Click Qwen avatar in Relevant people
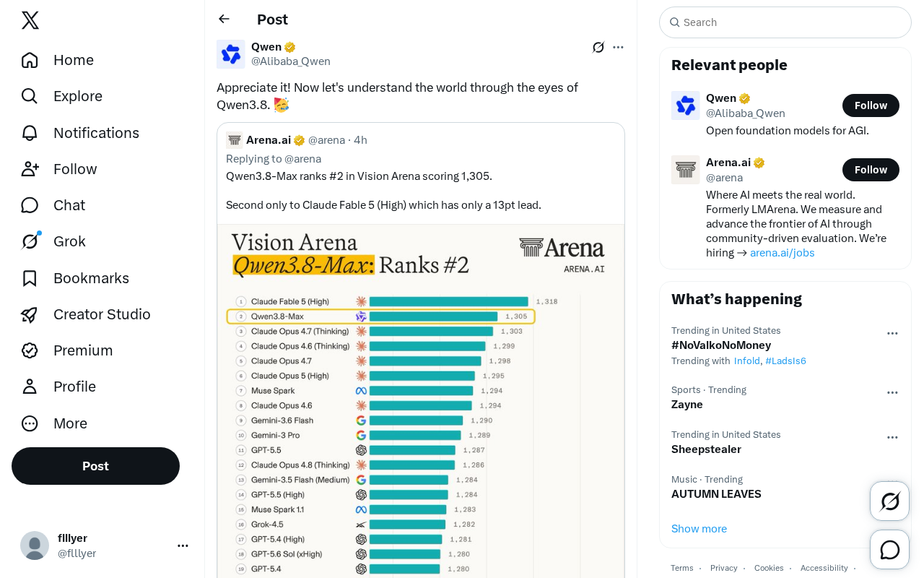 (x=686, y=105)
